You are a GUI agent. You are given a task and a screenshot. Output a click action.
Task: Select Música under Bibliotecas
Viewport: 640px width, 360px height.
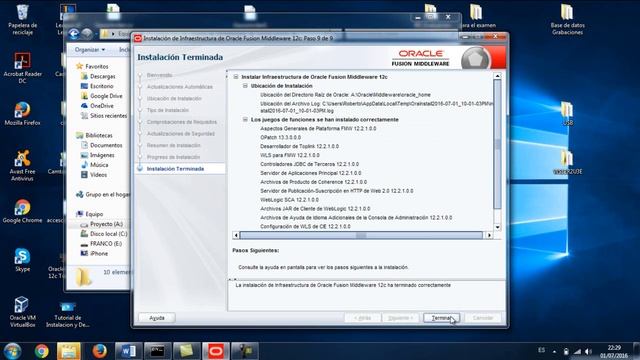[x=99, y=165]
